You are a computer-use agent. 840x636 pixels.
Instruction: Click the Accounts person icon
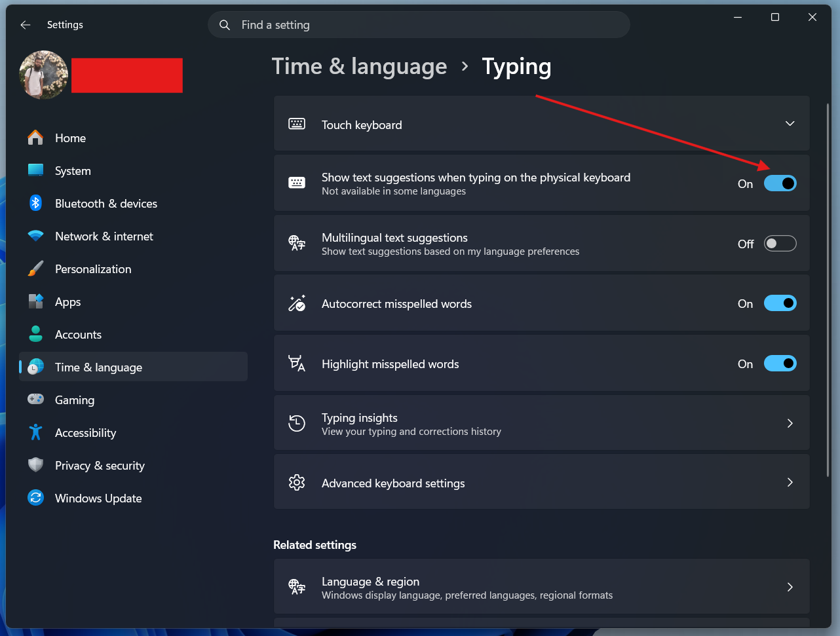pyautogui.click(x=35, y=334)
